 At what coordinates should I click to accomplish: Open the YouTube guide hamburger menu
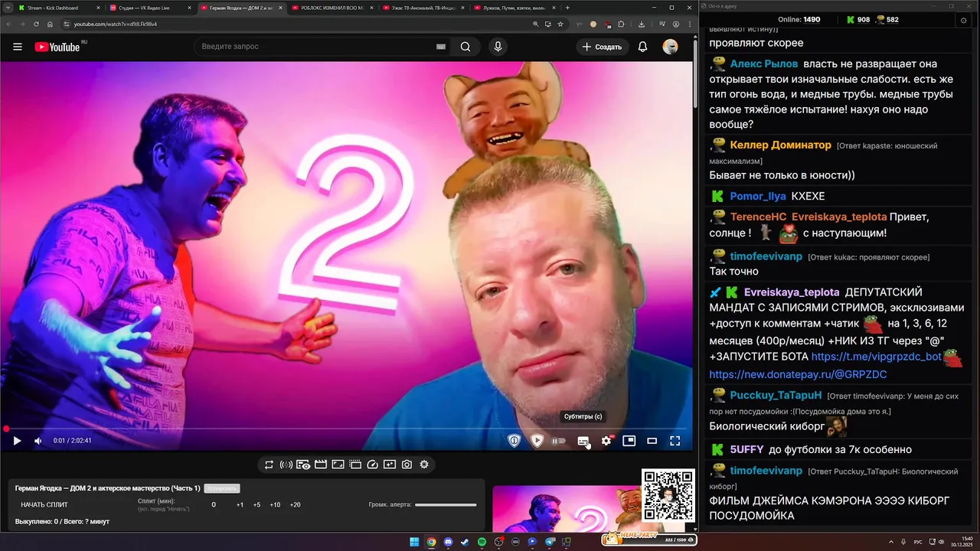coord(18,47)
